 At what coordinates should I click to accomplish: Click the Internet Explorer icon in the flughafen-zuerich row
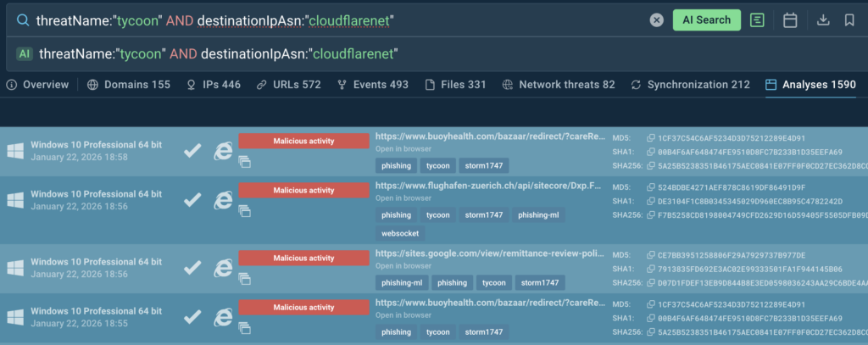point(223,200)
